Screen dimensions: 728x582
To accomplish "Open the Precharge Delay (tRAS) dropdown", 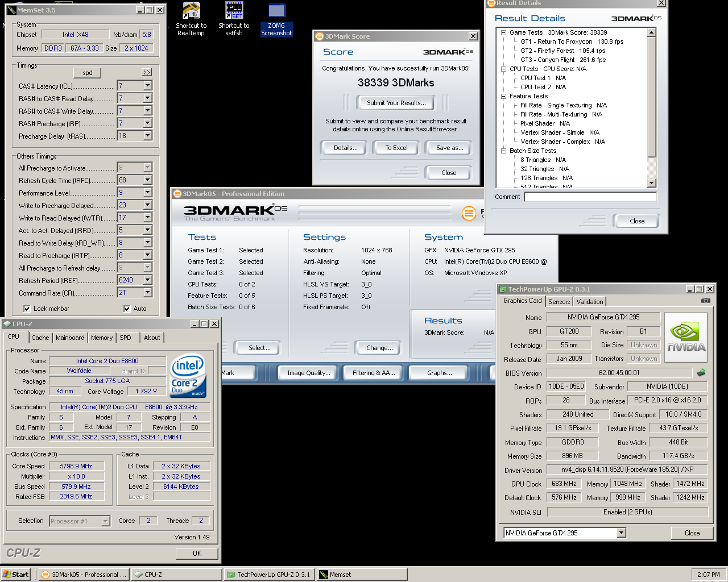I will 148,136.
